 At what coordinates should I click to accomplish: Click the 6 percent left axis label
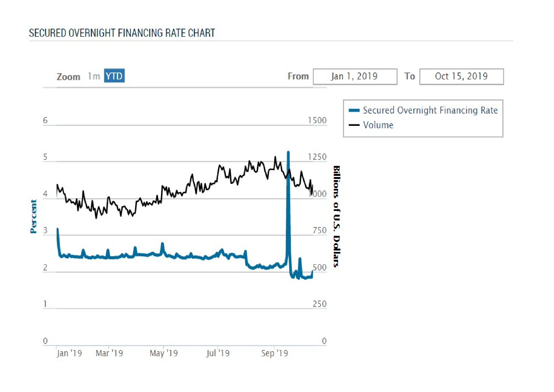click(x=45, y=120)
